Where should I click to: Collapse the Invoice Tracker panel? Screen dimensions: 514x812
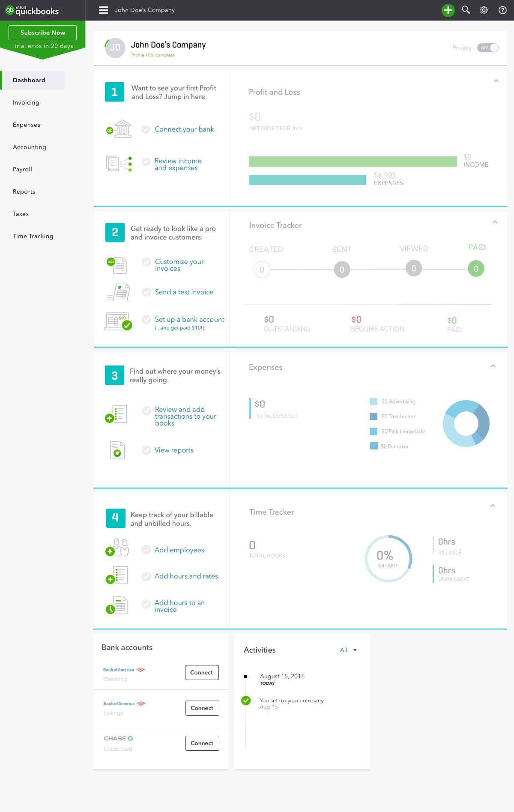point(495,222)
